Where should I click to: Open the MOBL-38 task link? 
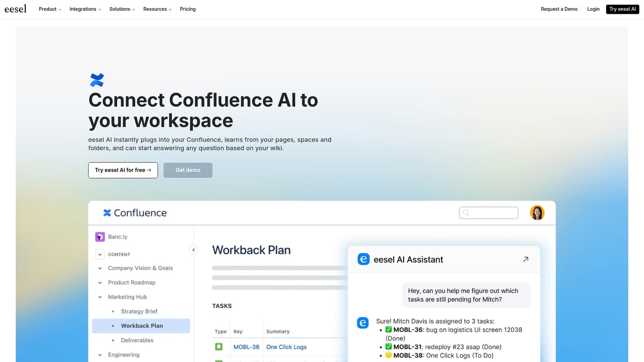tap(246, 347)
